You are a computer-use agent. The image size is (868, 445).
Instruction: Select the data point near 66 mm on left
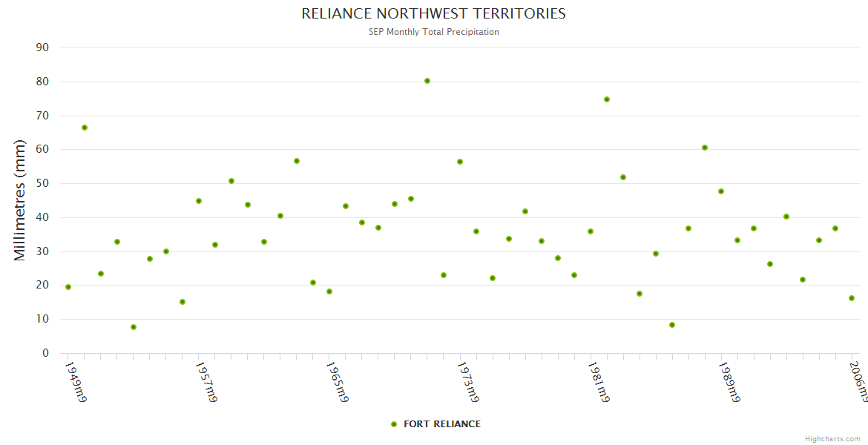pyautogui.click(x=85, y=128)
